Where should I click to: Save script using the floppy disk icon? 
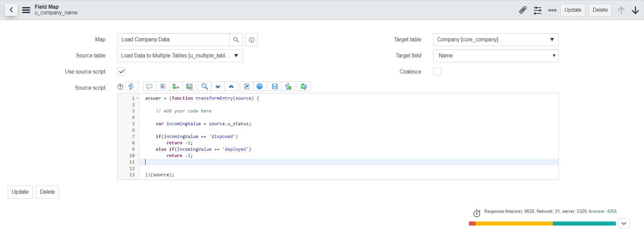[275, 87]
